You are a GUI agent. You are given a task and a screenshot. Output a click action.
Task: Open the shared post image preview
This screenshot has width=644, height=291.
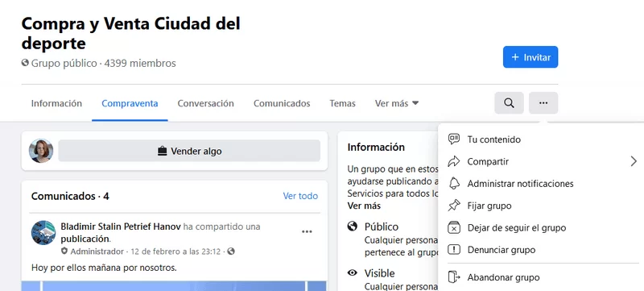point(174,286)
